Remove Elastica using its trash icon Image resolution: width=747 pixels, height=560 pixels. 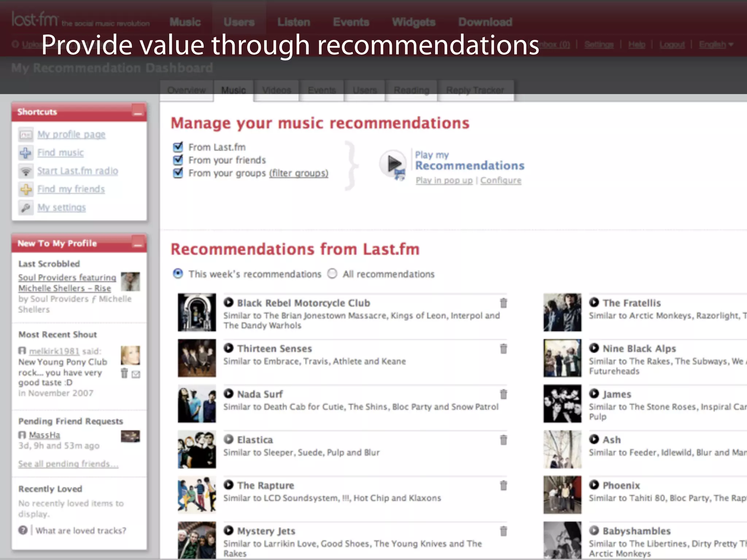click(x=503, y=440)
